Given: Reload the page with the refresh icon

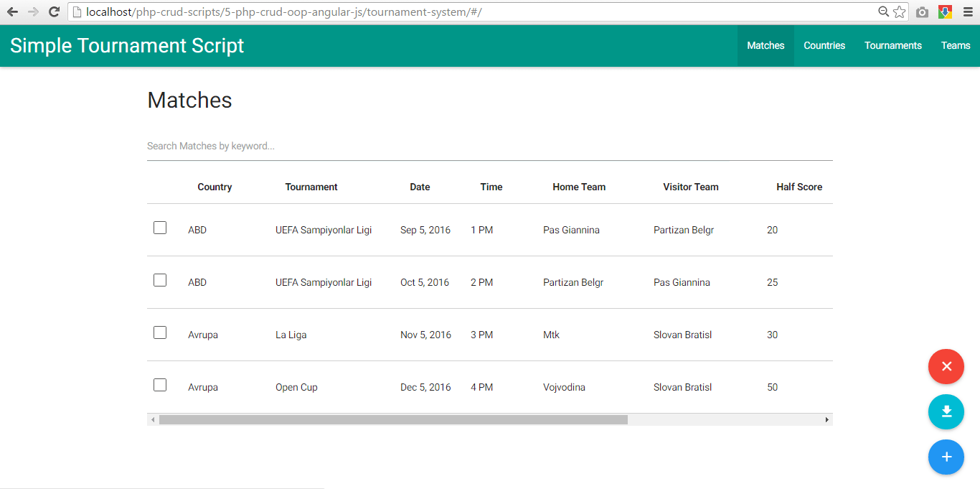Looking at the screenshot, I should point(54,11).
